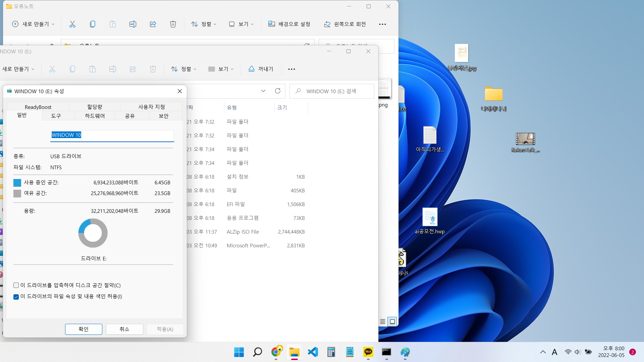Image resolution: width=644 pixels, height=362 pixels.
Task: Switch to the ReadyBoost tab
Action: tap(38, 107)
